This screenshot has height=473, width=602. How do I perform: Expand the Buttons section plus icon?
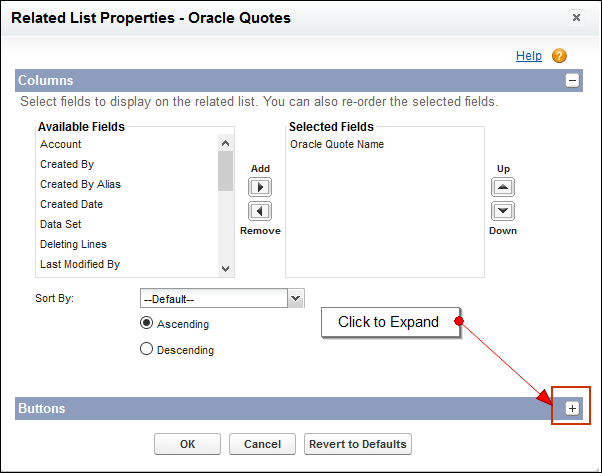point(572,408)
